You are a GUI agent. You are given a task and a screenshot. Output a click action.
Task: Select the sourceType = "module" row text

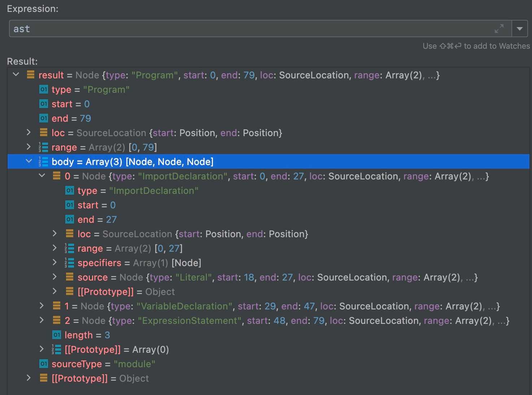click(103, 364)
